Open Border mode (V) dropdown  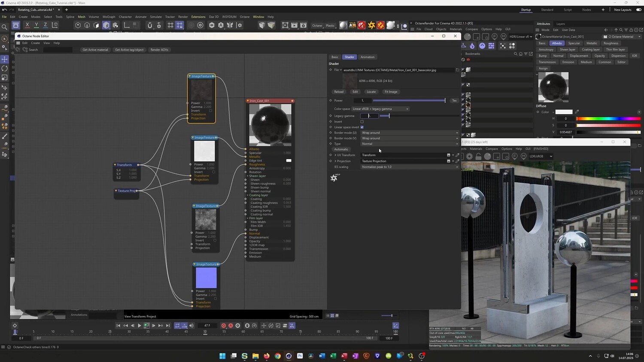pyautogui.click(x=410, y=139)
